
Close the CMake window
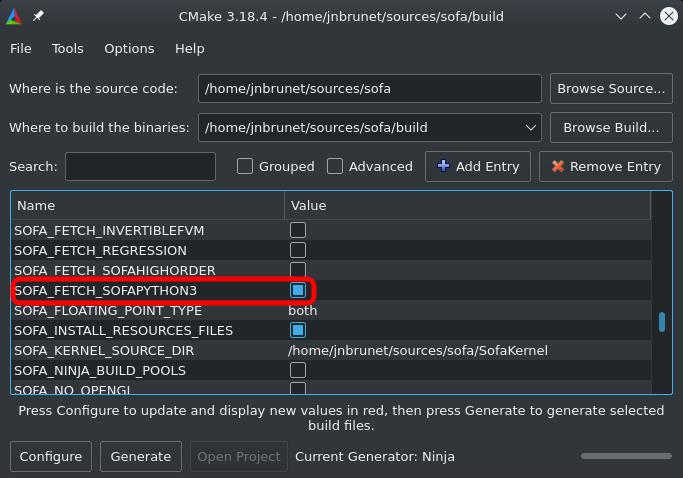[669, 17]
